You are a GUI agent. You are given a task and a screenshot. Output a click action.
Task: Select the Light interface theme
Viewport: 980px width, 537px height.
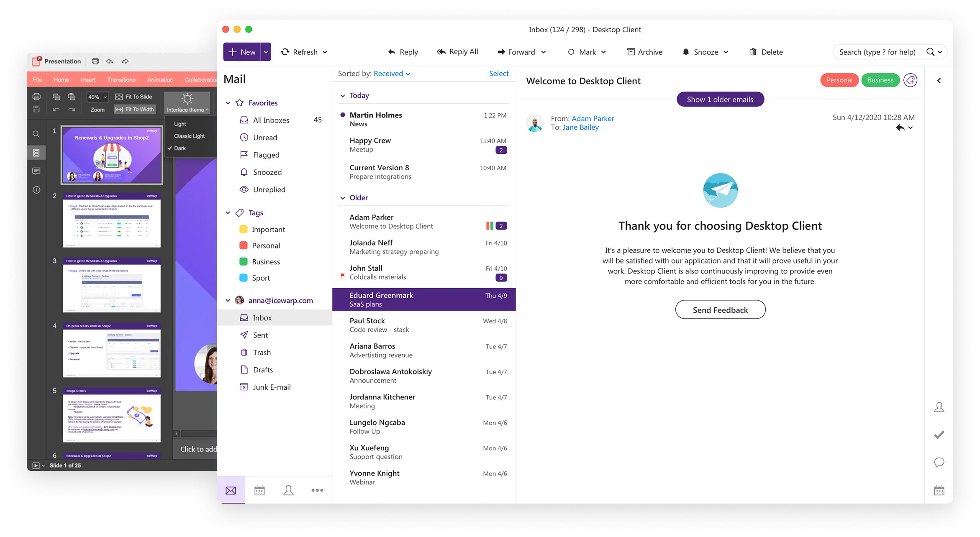180,124
